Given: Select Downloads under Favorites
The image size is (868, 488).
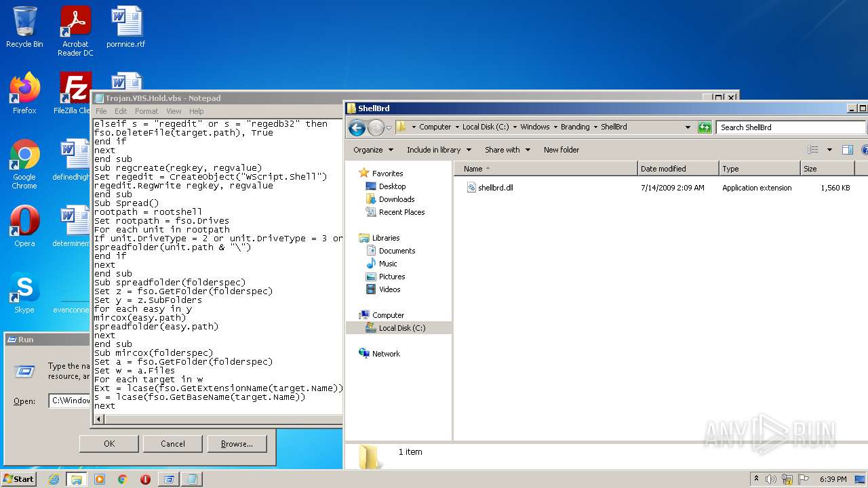Looking at the screenshot, I should click(397, 199).
